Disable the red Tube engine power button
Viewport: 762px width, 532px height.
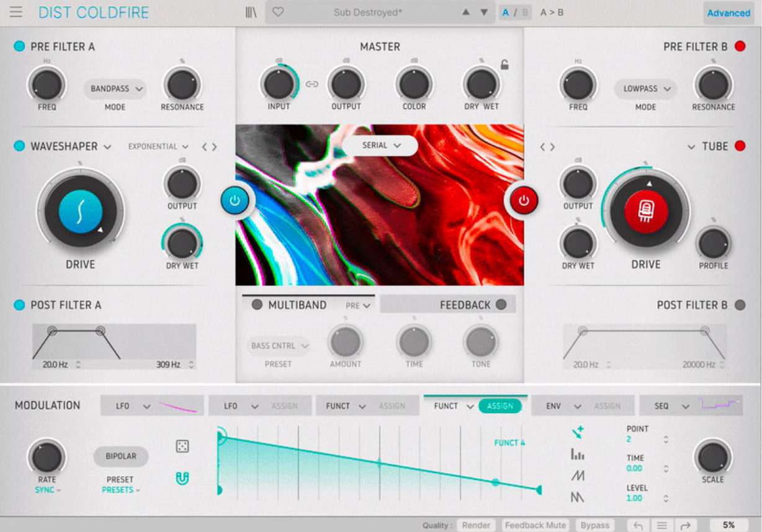pyautogui.click(x=522, y=200)
